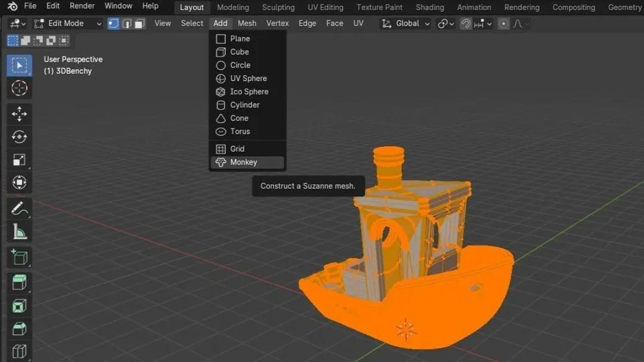
Task: Select the Scale tool
Action: 19,160
